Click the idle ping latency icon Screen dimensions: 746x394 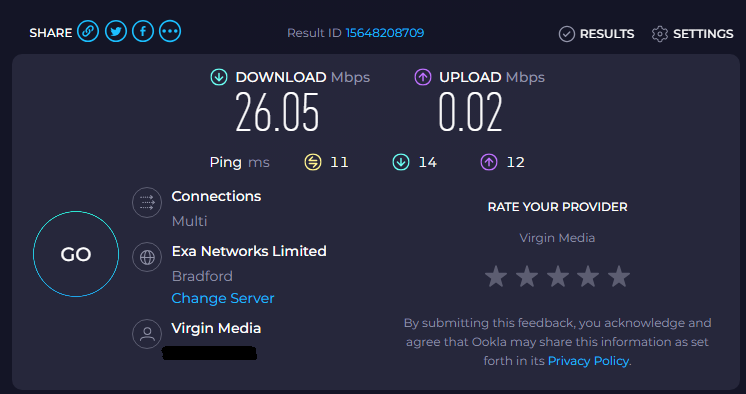click(313, 162)
